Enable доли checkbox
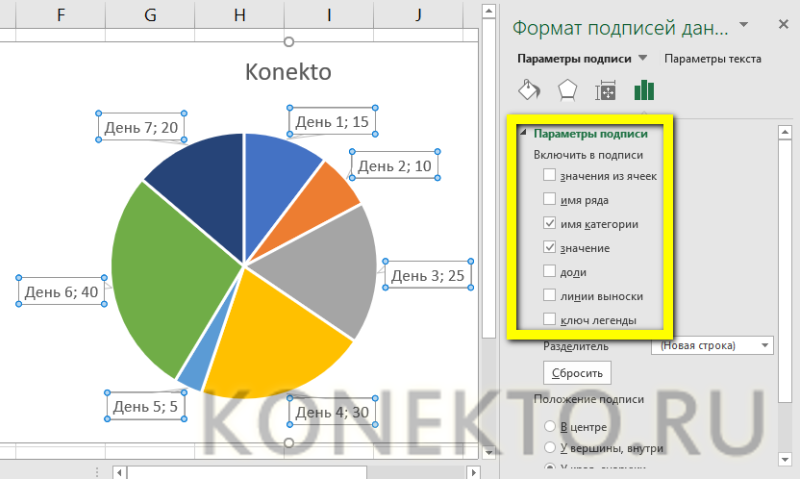The height and width of the screenshot is (479, 800). [x=549, y=271]
